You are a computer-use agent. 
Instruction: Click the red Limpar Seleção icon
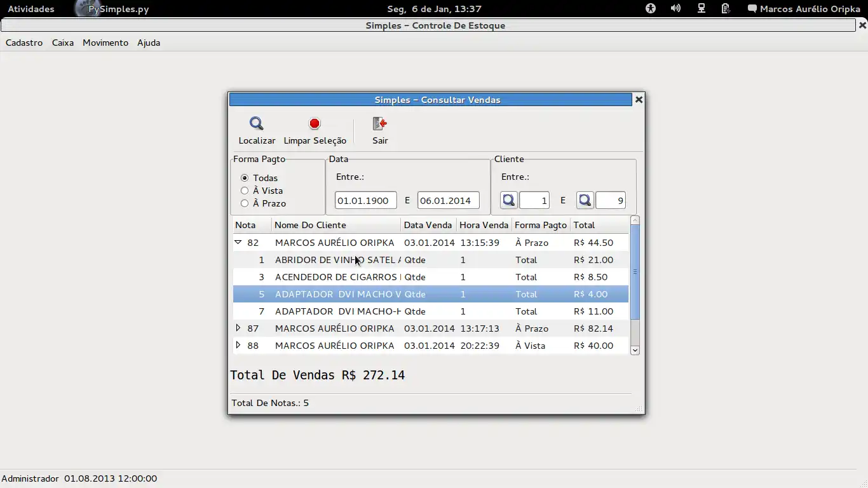tap(315, 123)
